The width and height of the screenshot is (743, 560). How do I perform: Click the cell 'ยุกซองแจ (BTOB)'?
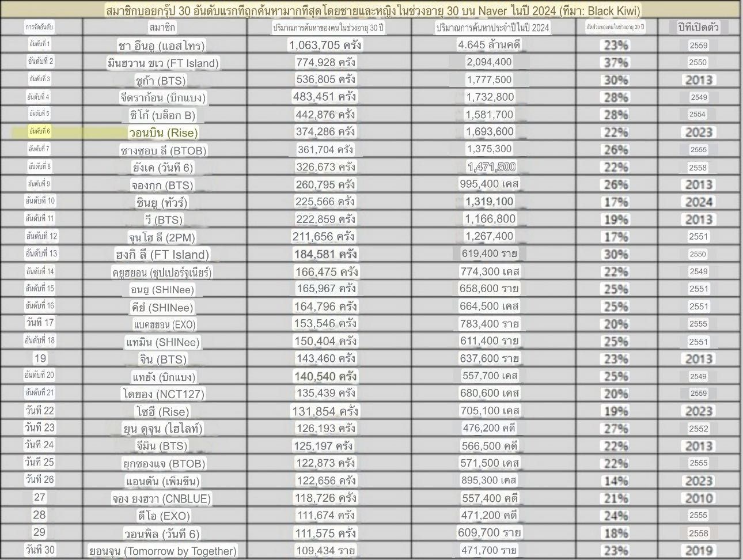[164, 464]
